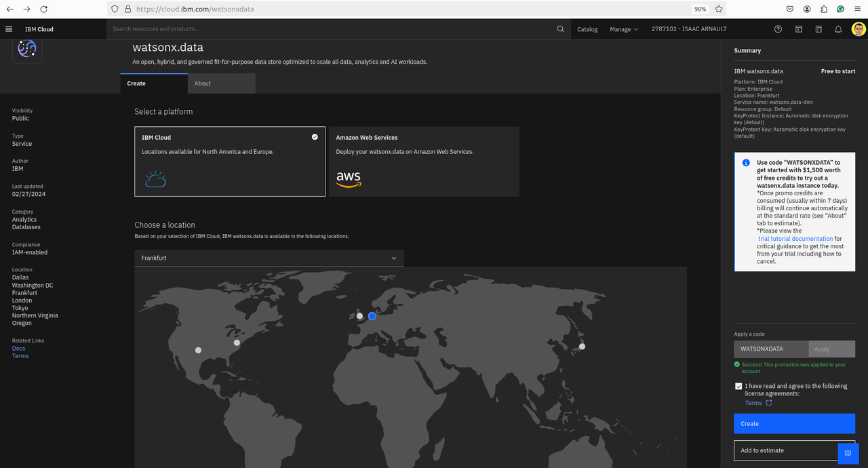
Task: Open the notifications bell
Action: 838,29
